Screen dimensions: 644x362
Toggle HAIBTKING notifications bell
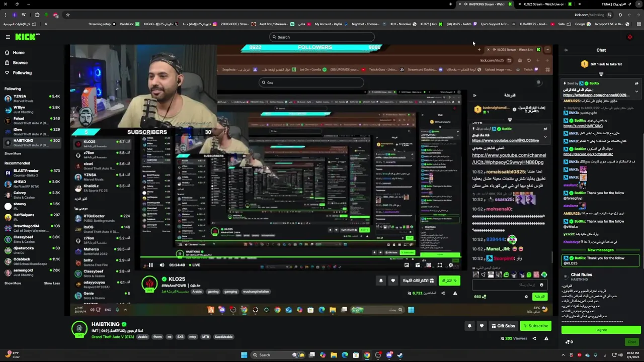(469, 326)
